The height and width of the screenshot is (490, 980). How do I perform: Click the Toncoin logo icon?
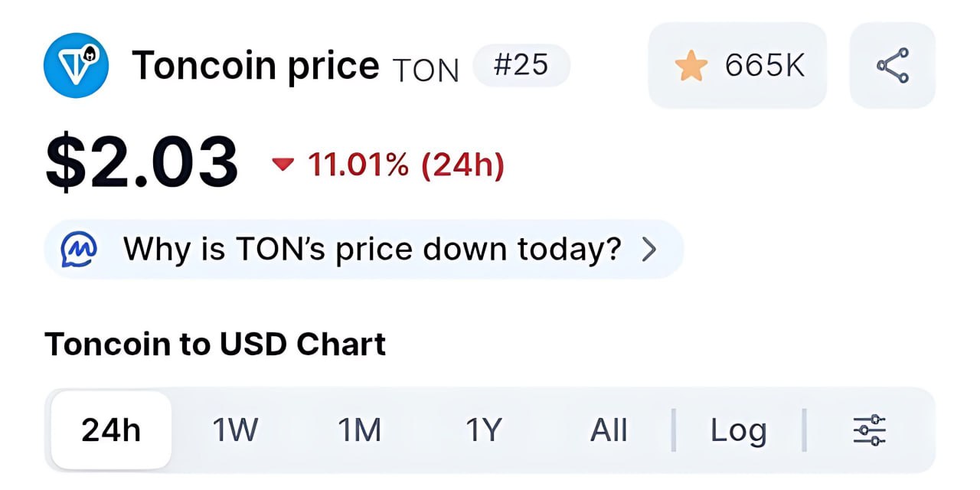point(76,65)
